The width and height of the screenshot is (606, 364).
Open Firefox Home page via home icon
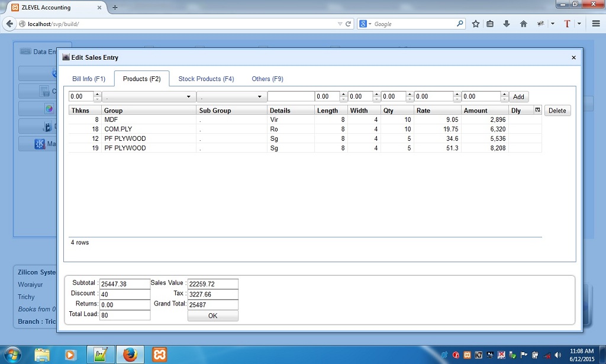point(523,24)
